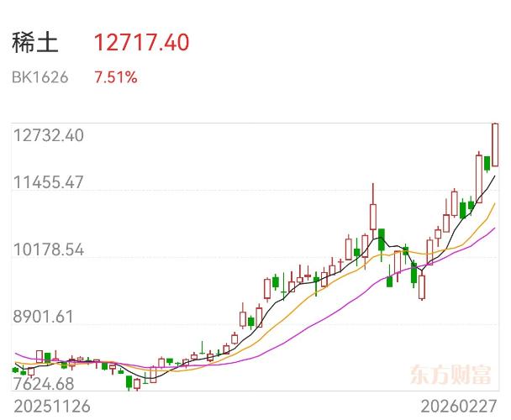Click the 7.51% change percentage

pos(116,78)
